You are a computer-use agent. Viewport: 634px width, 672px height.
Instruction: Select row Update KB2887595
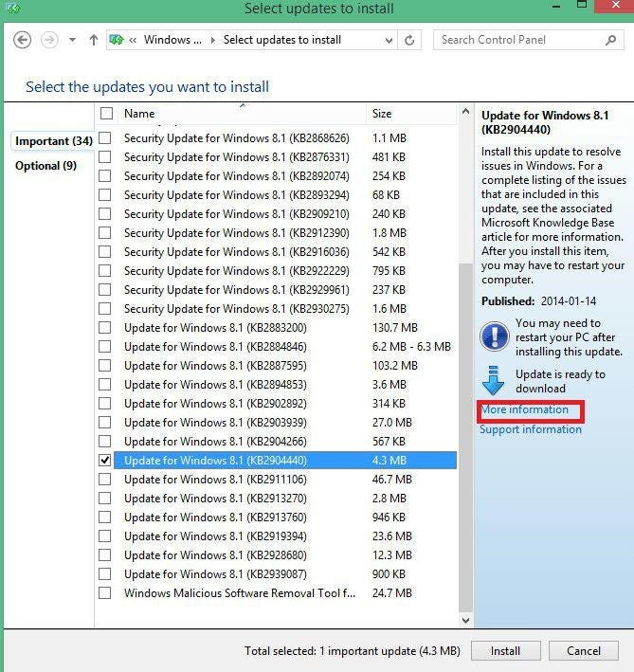(x=285, y=366)
